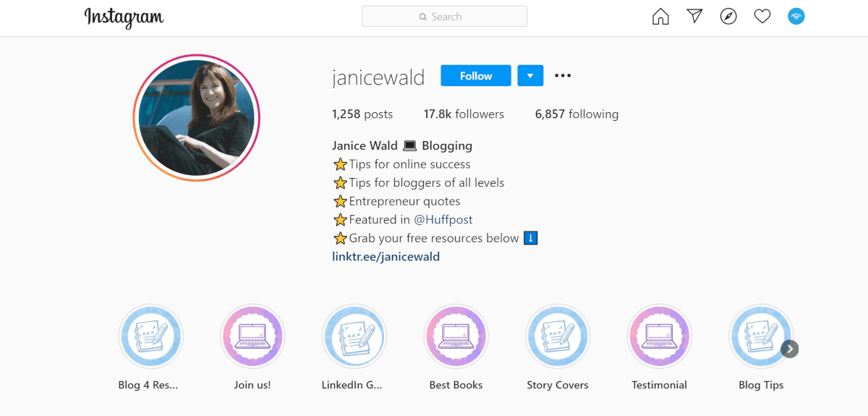Open Direct messages paper plane icon
This screenshot has width=868, height=416.
pos(694,16)
